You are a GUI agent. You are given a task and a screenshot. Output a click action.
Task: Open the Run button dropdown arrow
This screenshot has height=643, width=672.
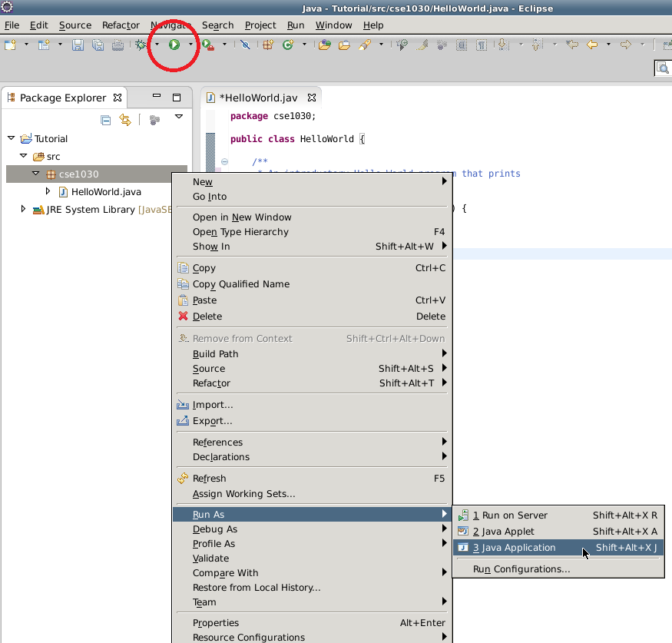click(x=190, y=44)
